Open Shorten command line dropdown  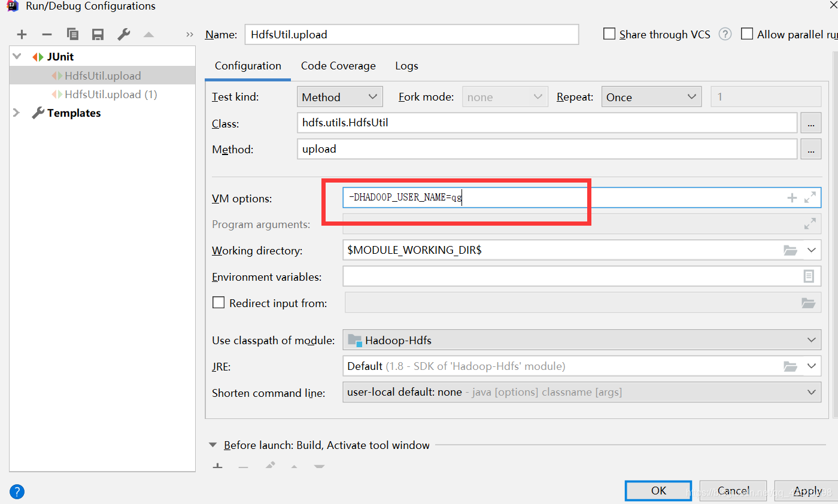[x=582, y=392]
